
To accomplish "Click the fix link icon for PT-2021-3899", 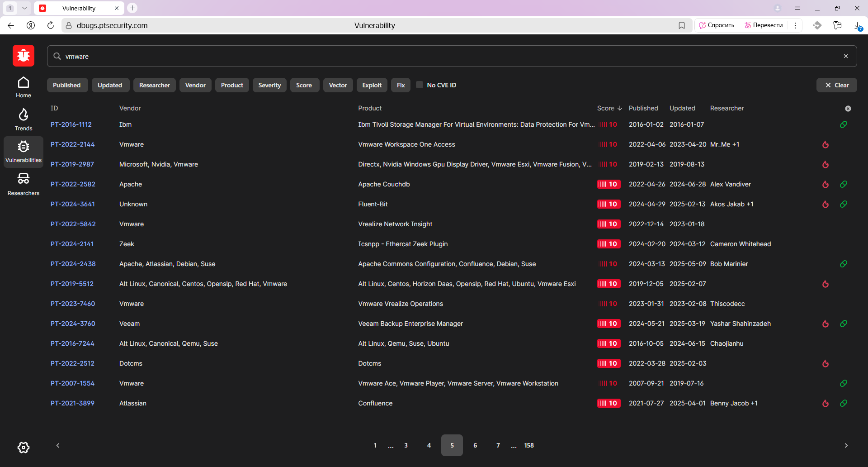I will point(844,403).
